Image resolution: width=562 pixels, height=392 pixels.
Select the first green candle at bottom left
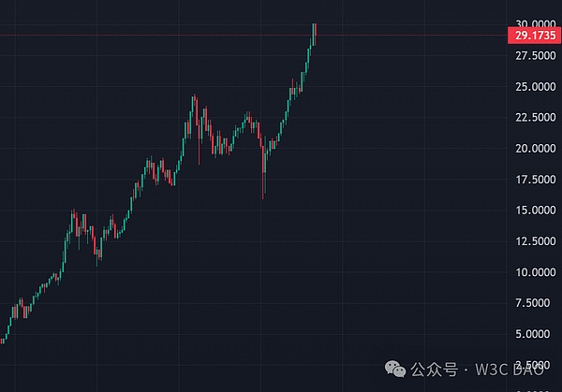click(x=4, y=337)
